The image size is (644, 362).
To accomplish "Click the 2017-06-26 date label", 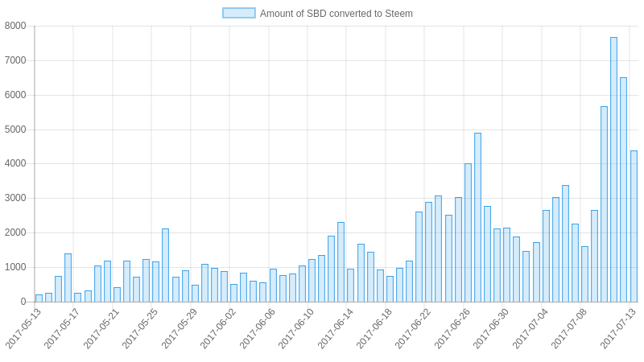I will coord(452,329).
